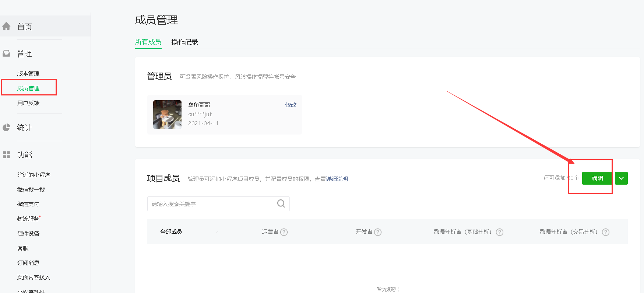Open the 详细说明 link

click(337, 179)
